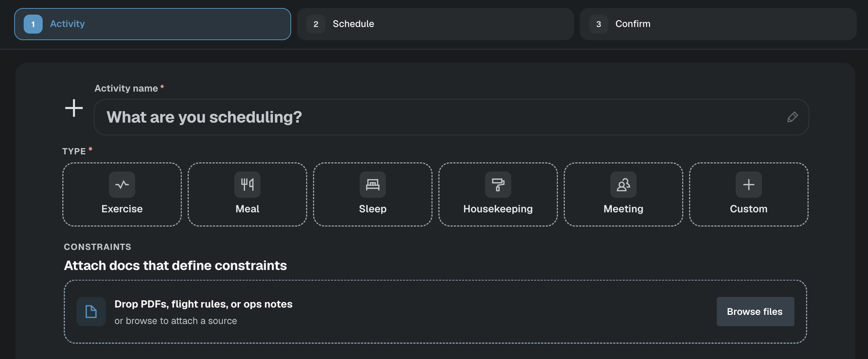Screen dimensions: 868x359
Task: Click the Housekeeping paint roller icon
Action: (x=498, y=185)
